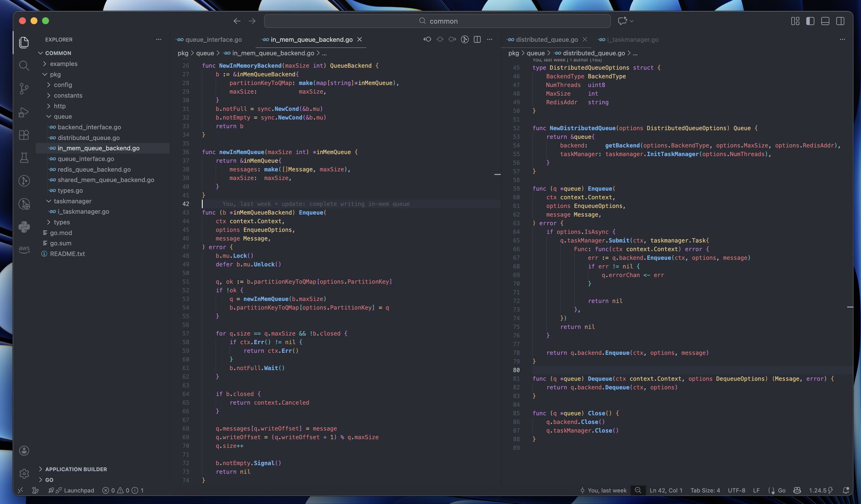The width and height of the screenshot is (861, 504).
Task: Open the AWS toolkit icon
Action: [24, 249]
